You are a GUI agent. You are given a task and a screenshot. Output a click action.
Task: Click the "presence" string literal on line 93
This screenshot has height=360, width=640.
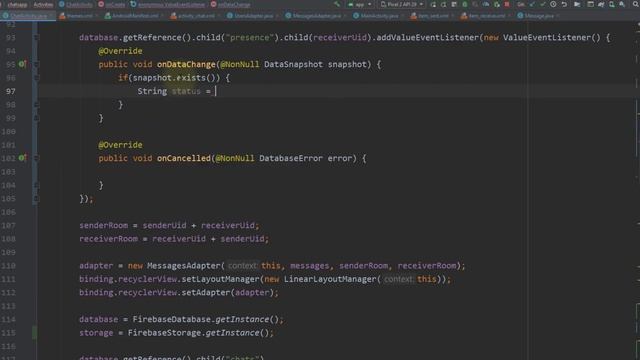tap(249, 38)
